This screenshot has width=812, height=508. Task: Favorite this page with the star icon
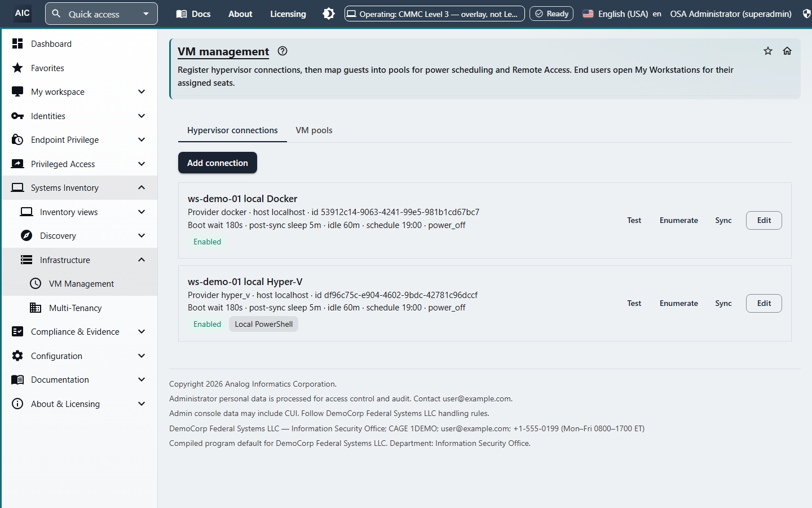point(768,51)
